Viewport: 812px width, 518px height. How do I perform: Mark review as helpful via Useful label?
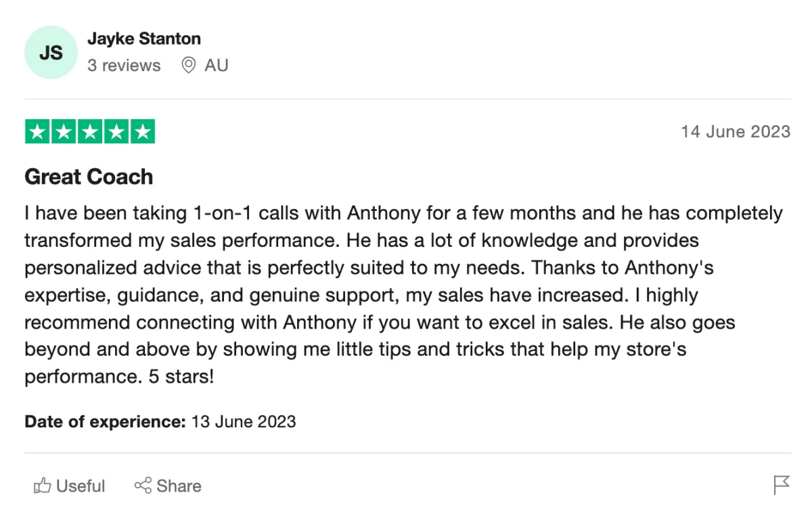(x=81, y=486)
